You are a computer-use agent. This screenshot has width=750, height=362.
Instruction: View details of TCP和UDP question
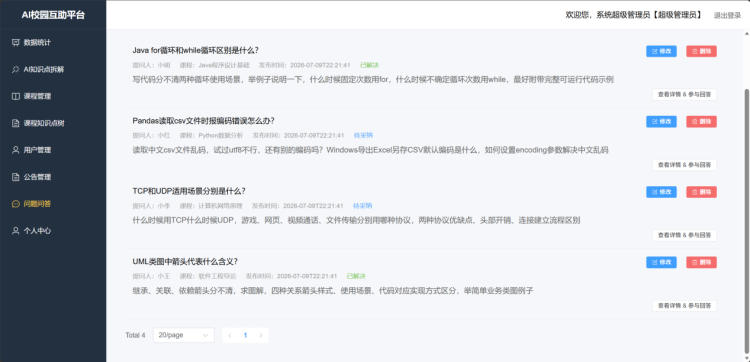[x=684, y=235]
